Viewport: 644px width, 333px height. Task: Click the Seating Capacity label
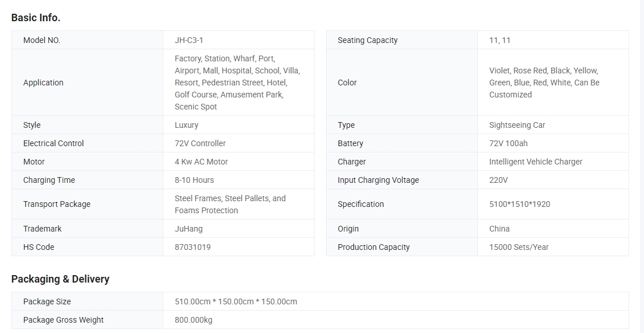367,40
